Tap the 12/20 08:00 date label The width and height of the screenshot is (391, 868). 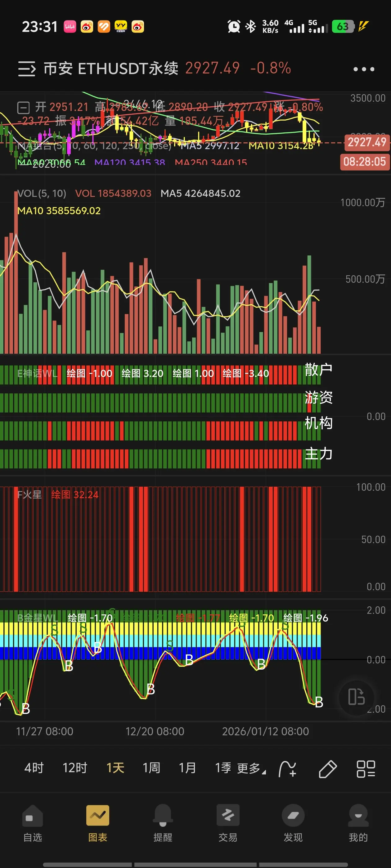pos(155,731)
